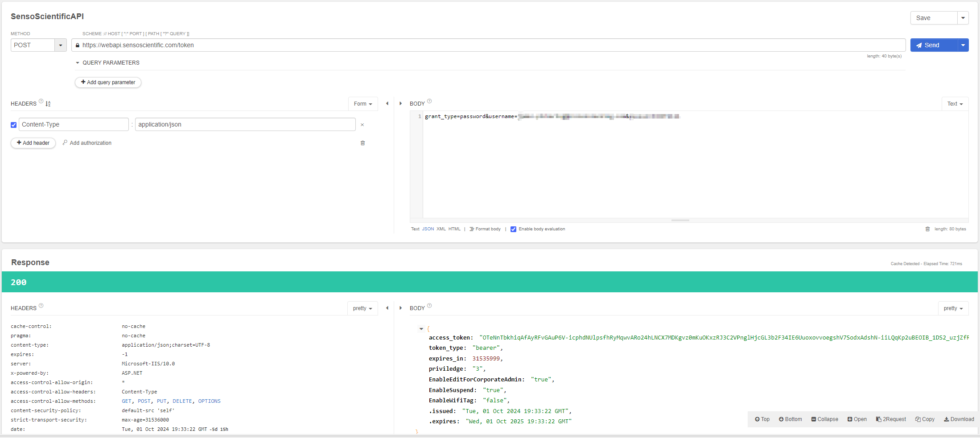Click the DELETE allowed method link

(182, 401)
